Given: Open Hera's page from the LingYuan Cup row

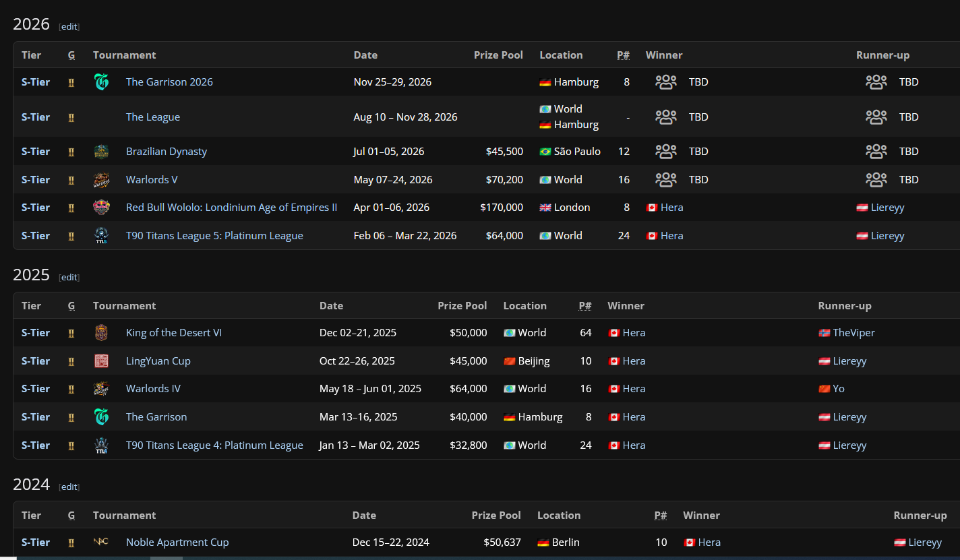Looking at the screenshot, I should coord(634,361).
